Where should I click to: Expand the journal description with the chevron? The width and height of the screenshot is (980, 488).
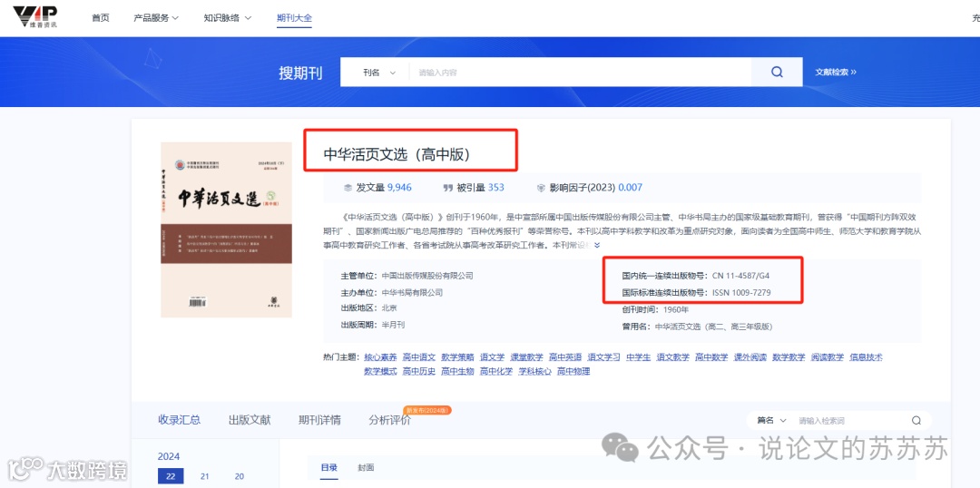pos(595,246)
